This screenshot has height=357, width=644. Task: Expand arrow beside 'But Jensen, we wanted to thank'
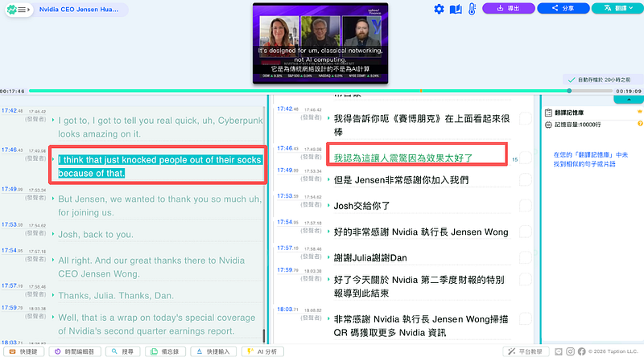[x=53, y=198]
